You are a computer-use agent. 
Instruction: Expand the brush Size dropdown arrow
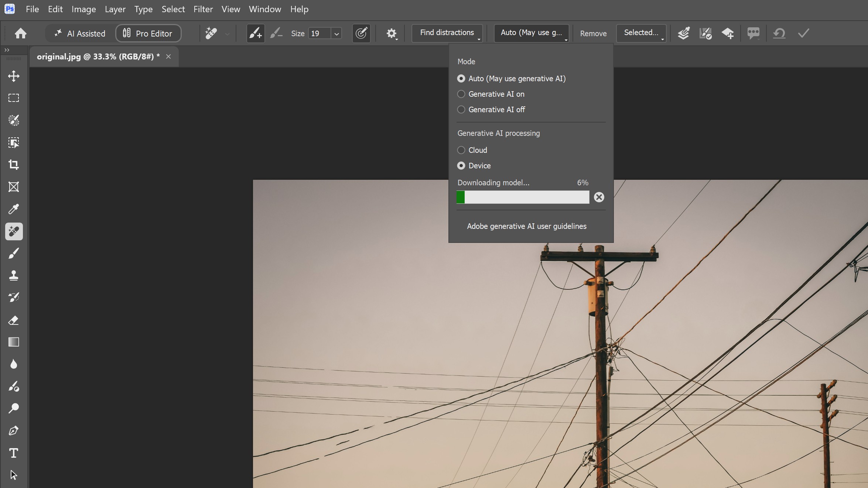[336, 34]
